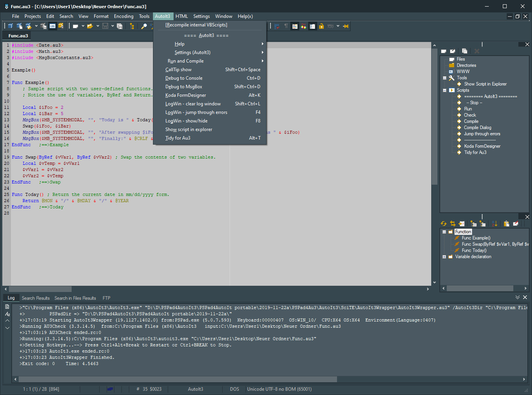Viewport: 532px width, 395px height.
Task: Click the magnifier Find icon in toolbar
Action: (x=144, y=26)
